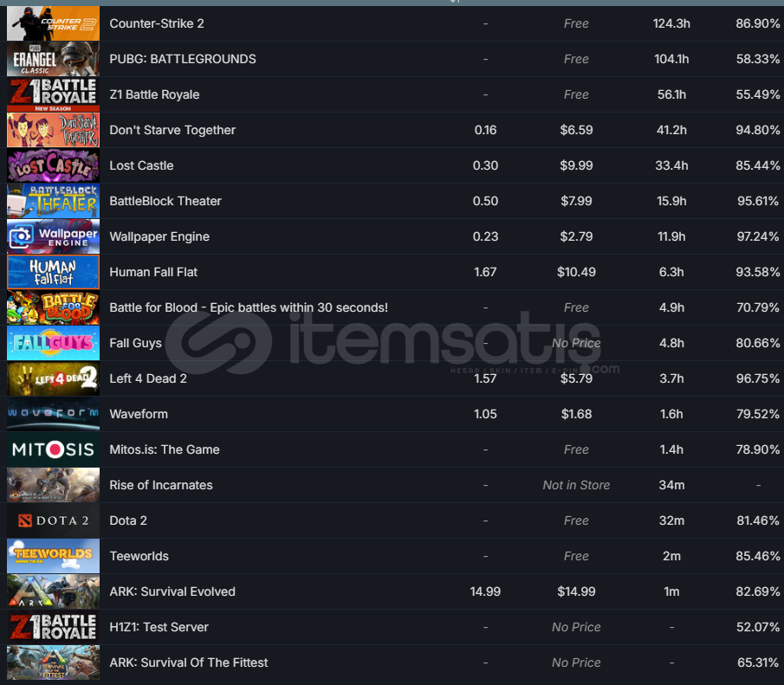Open the Z1 Battle Royale title
This screenshot has height=685, width=784.
pyautogui.click(x=154, y=94)
